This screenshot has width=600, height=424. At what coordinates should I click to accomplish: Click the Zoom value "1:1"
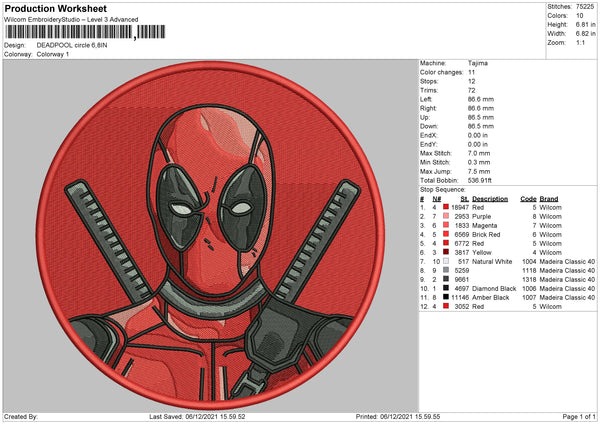click(580, 42)
